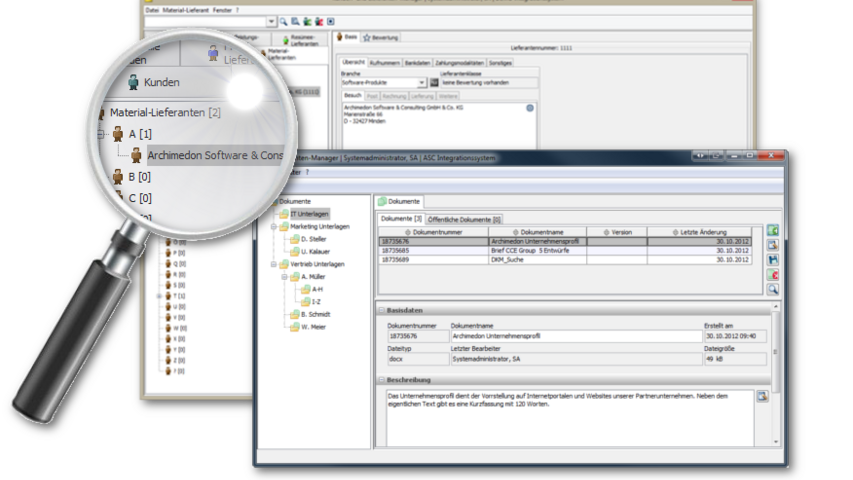Collapse the A. Müller tree node

(x=285, y=277)
